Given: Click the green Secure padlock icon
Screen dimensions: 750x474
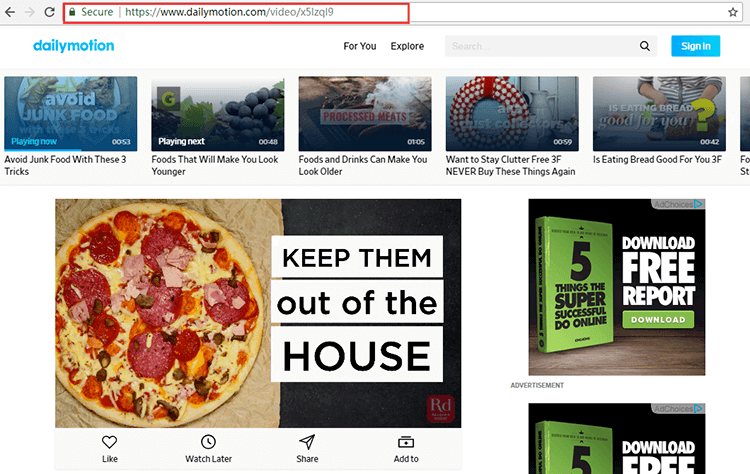Looking at the screenshot, I should click(x=72, y=12).
